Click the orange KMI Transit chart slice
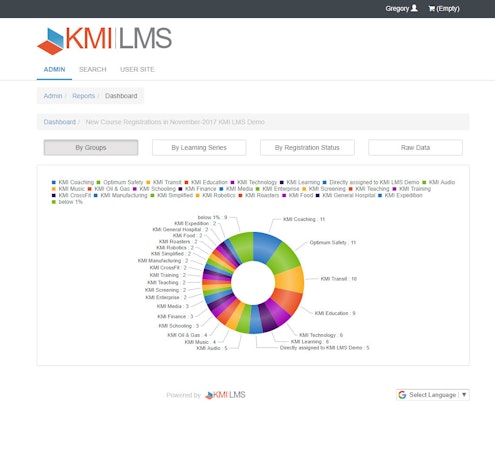 [x=290, y=280]
